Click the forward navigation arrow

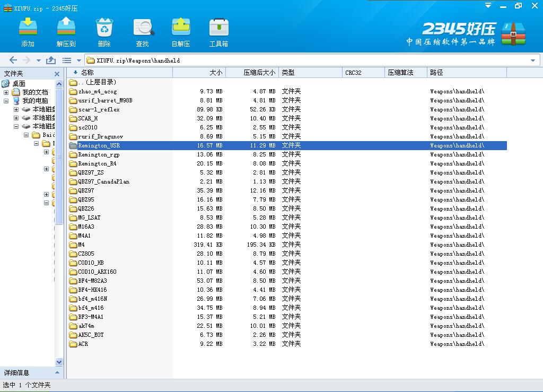(x=27, y=60)
